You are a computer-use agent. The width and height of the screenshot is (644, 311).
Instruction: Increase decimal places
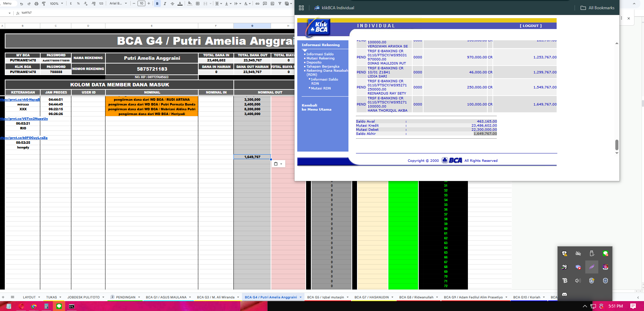tap(94, 3)
